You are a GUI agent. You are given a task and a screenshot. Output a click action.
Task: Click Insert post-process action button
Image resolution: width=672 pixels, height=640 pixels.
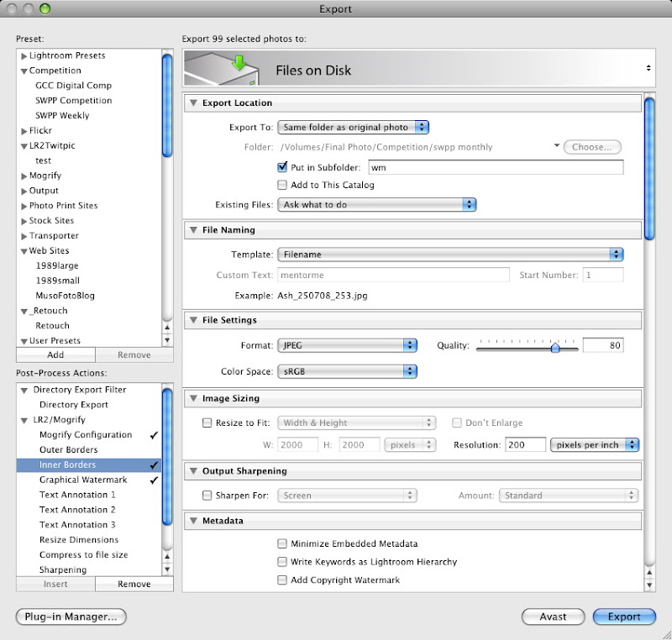click(x=55, y=585)
